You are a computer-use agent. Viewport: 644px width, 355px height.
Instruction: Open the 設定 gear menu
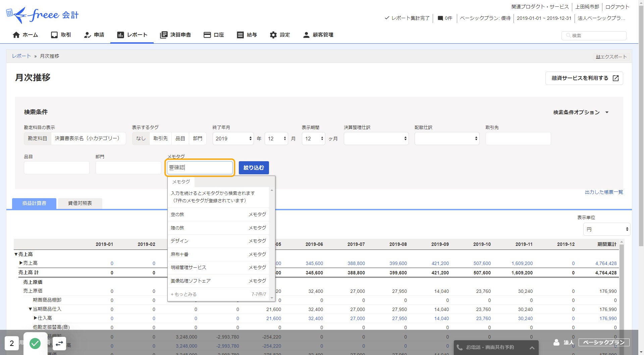280,35
